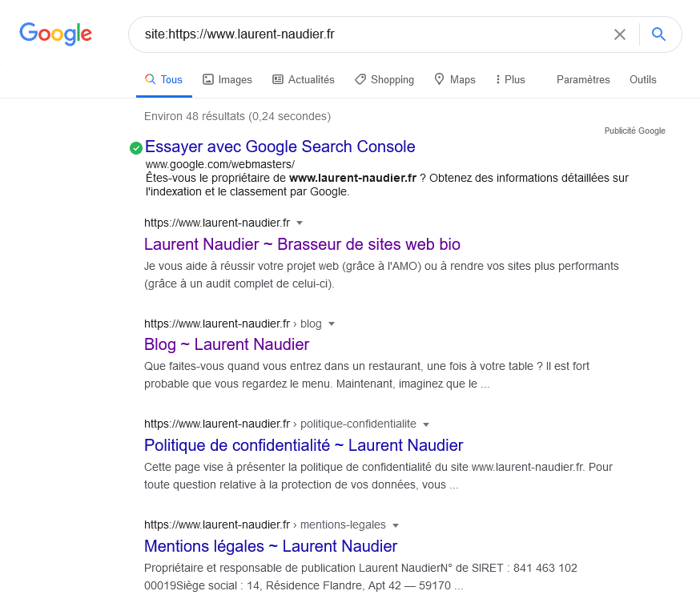Expand arrow next to mentions-legales URL

pyautogui.click(x=396, y=525)
